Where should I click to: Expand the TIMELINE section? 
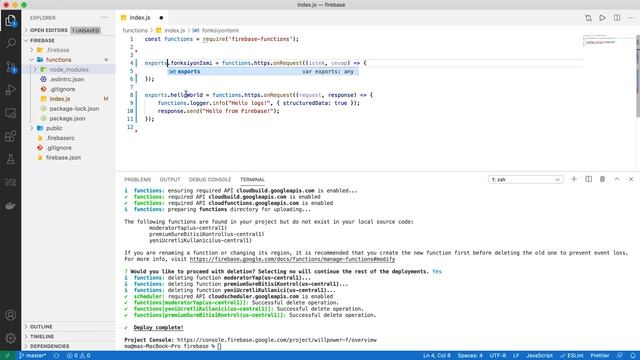(x=69, y=336)
